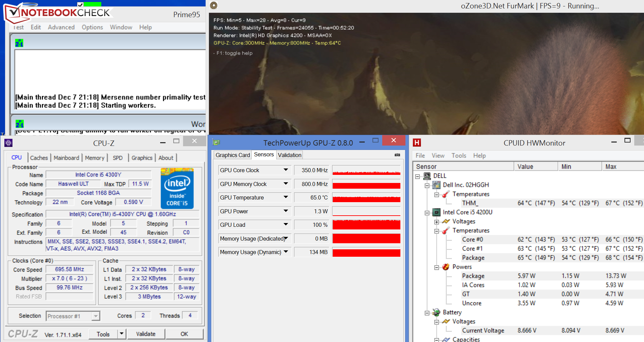Open the Window menu in Prime95
Viewport: 644px width, 342px height.
[x=121, y=27]
